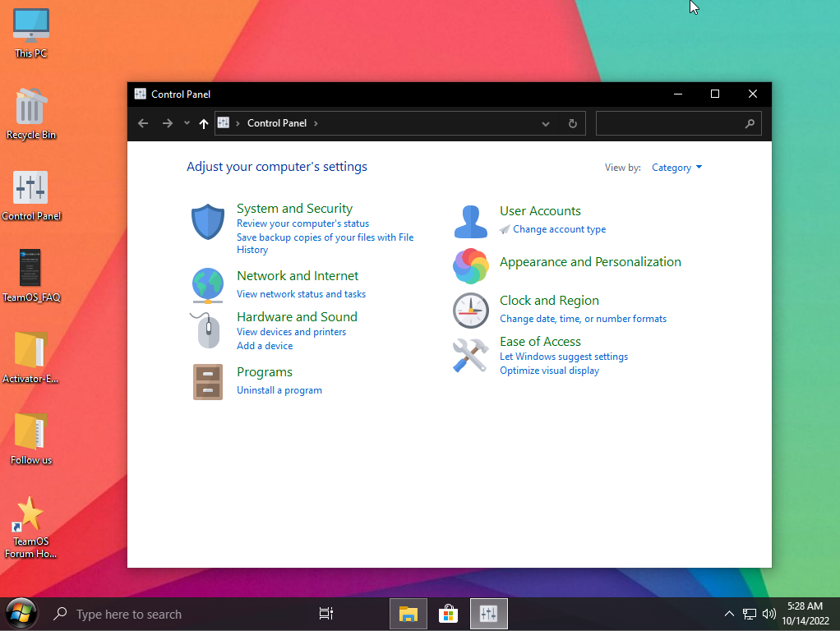Open the recent locations dropdown arrow
Screen dimensions: 840x631
click(187, 123)
